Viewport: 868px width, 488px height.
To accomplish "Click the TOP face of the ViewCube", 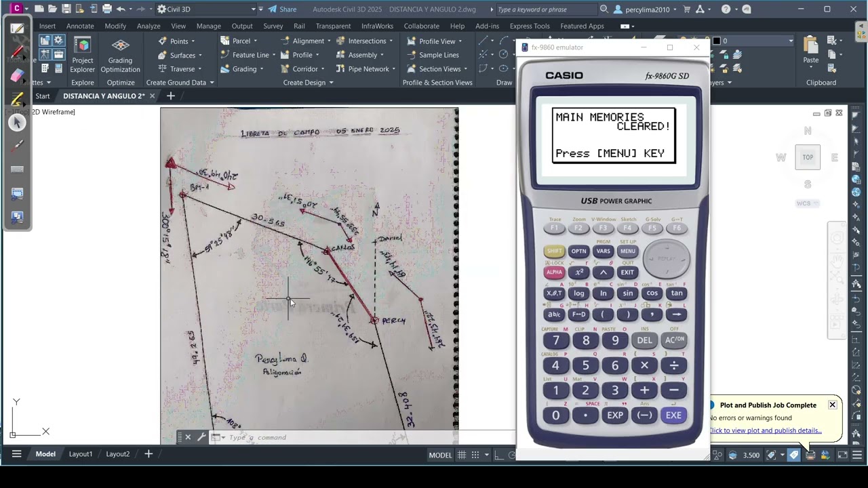I will pyautogui.click(x=808, y=157).
